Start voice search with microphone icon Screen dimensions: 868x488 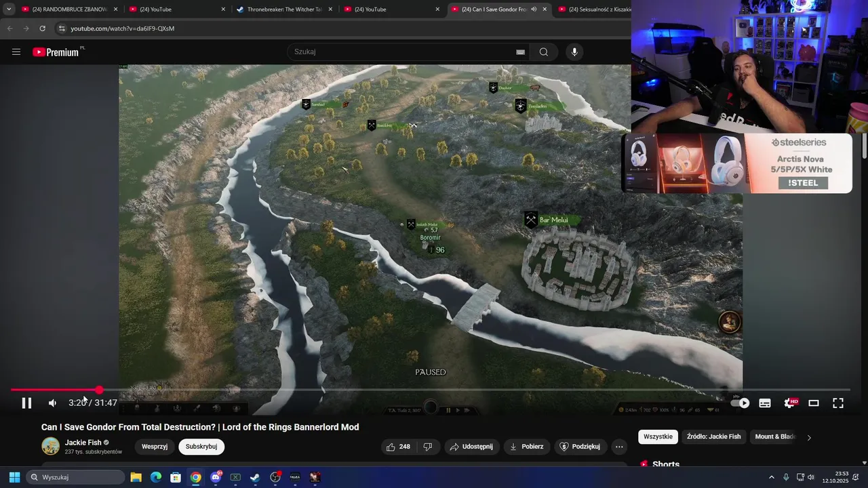coord(574,52)
